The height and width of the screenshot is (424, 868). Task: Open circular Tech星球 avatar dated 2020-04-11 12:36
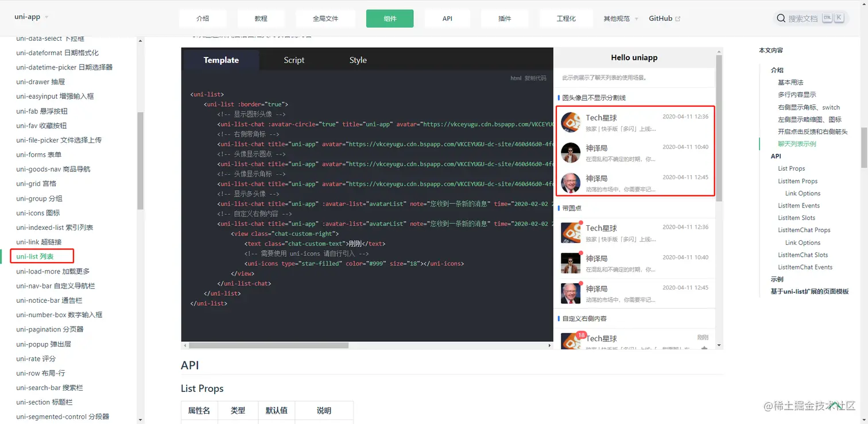[x=571, y=122]
